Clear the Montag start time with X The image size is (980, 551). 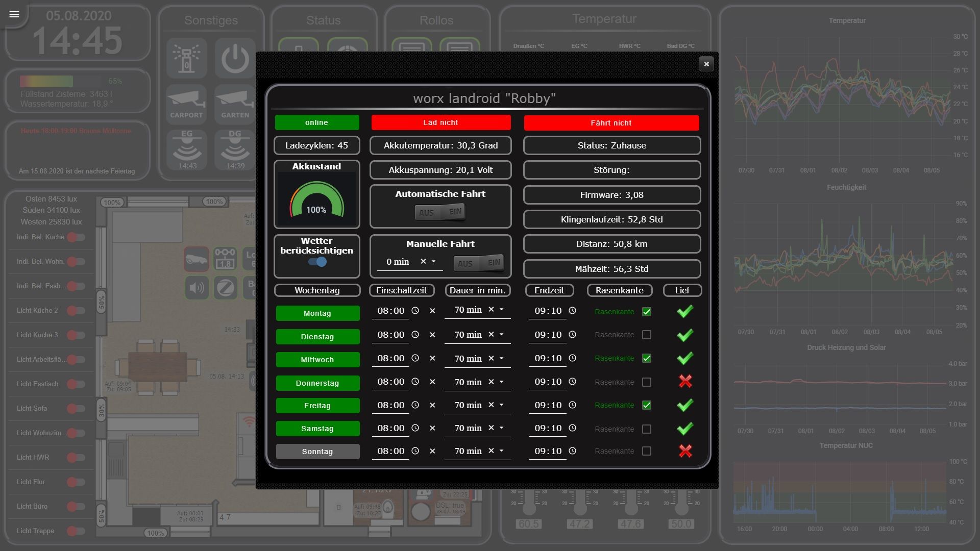point(432,311)
